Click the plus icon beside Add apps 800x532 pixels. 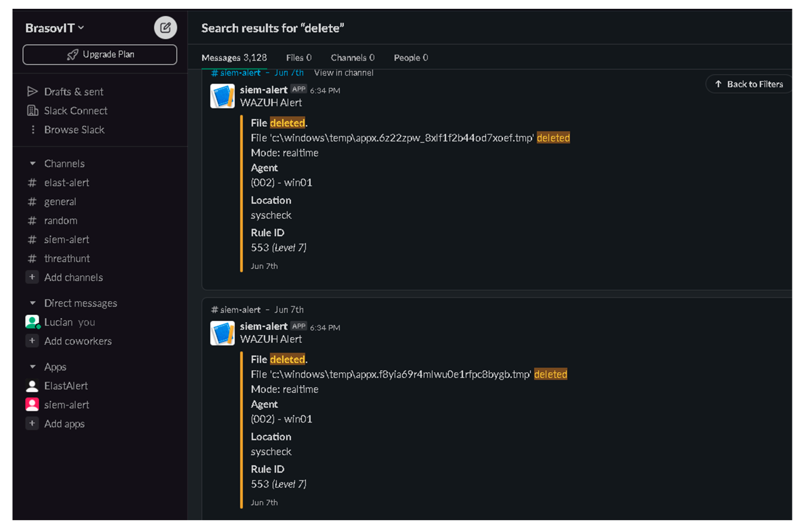[x=32, y=424]
